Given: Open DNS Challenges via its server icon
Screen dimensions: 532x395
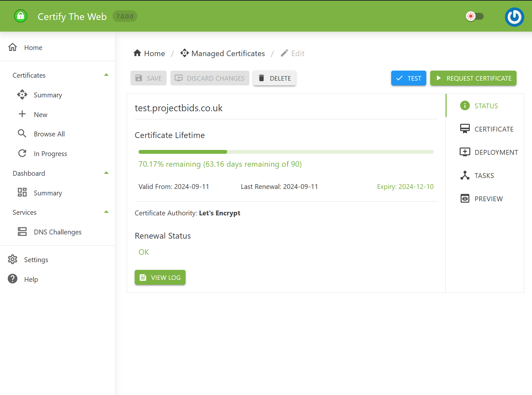Looking at the screenshot, I should [22, 232].
